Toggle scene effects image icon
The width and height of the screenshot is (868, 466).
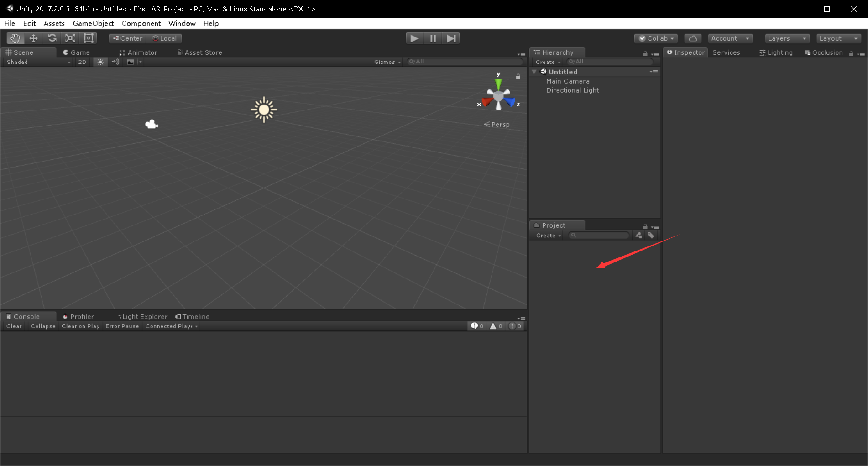click(131, 62)
